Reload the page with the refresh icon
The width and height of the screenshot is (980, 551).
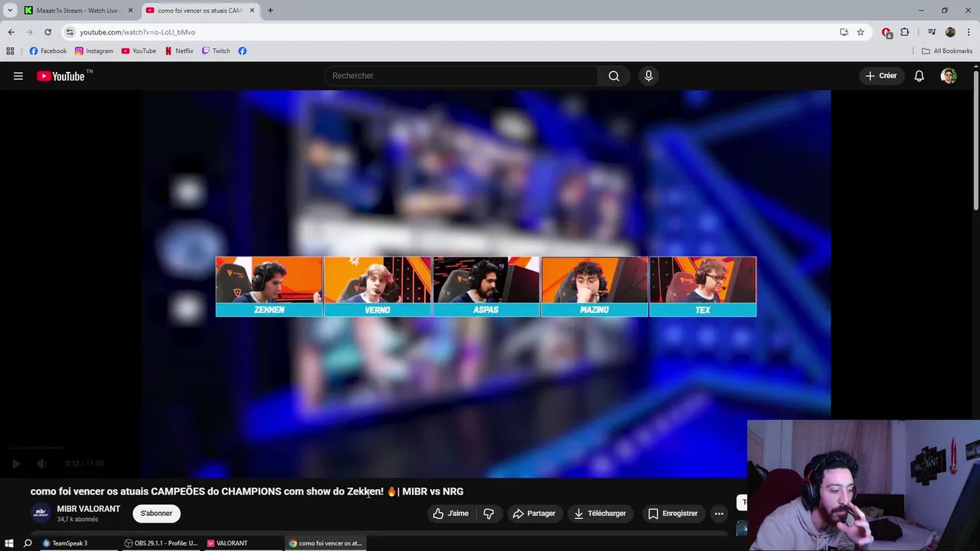[47, 32]
